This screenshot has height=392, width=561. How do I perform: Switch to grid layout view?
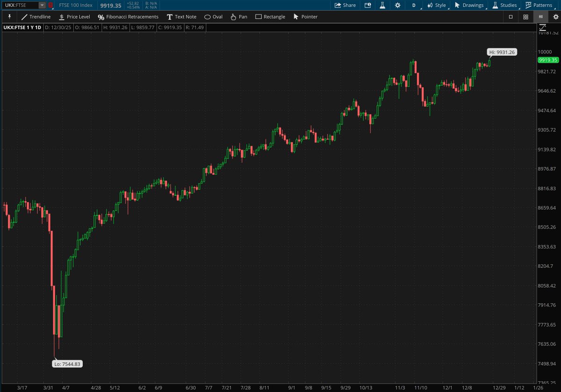(525, 16)
